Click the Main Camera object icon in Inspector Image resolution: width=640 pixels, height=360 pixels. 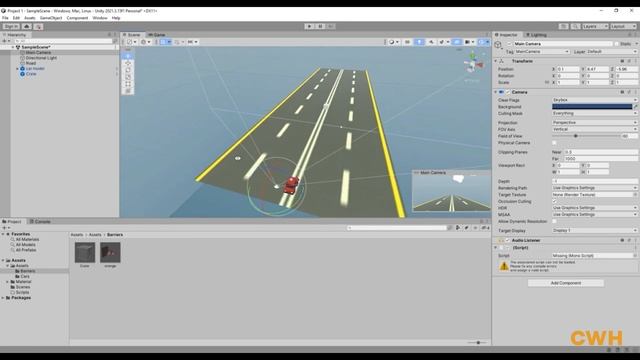[498, 44]
